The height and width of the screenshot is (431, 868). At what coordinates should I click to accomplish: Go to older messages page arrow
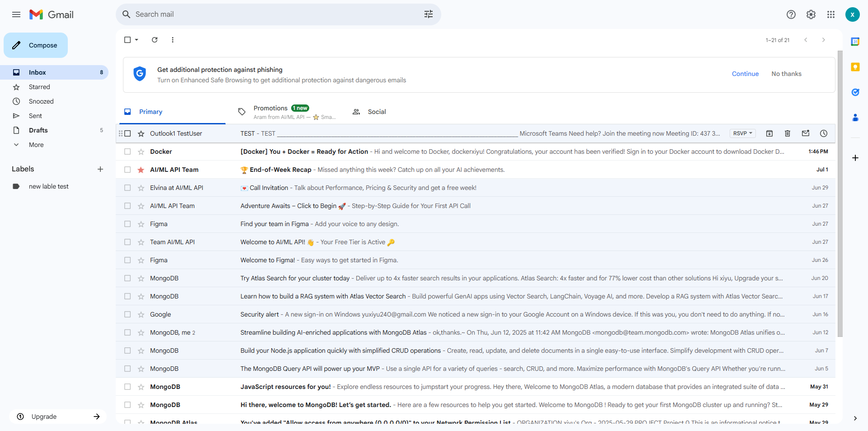pos(823,40)
